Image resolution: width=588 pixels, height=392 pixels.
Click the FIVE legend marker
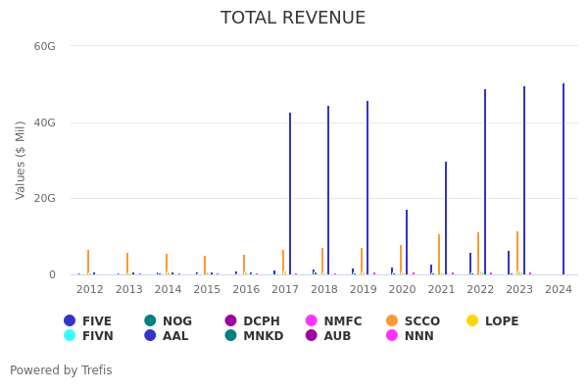[x=70, y=320]
